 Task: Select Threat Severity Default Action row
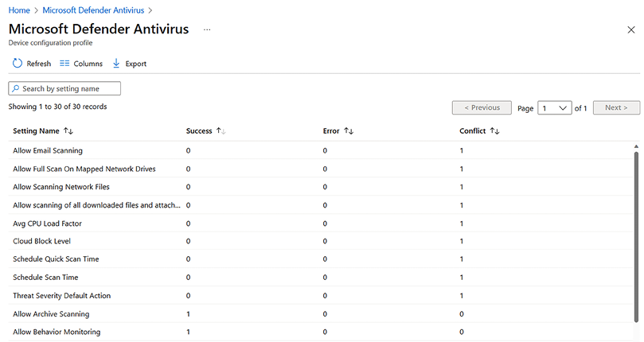click(320, 296)
